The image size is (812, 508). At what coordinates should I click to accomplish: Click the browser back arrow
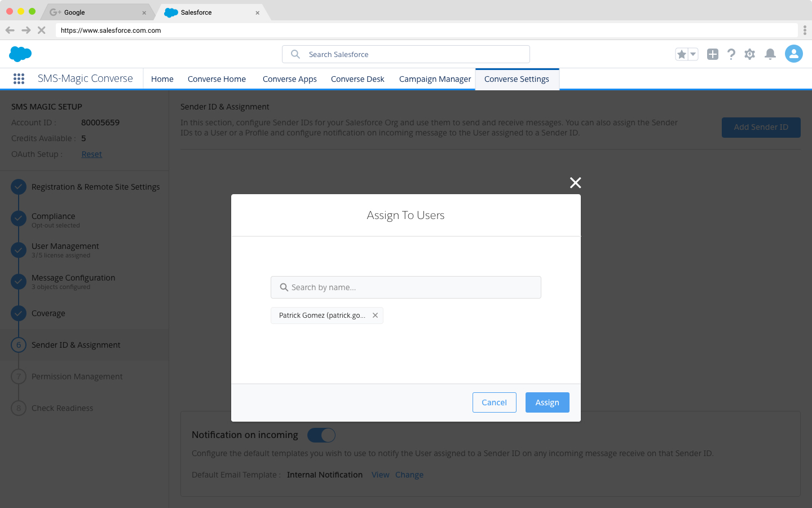(10, 30)
